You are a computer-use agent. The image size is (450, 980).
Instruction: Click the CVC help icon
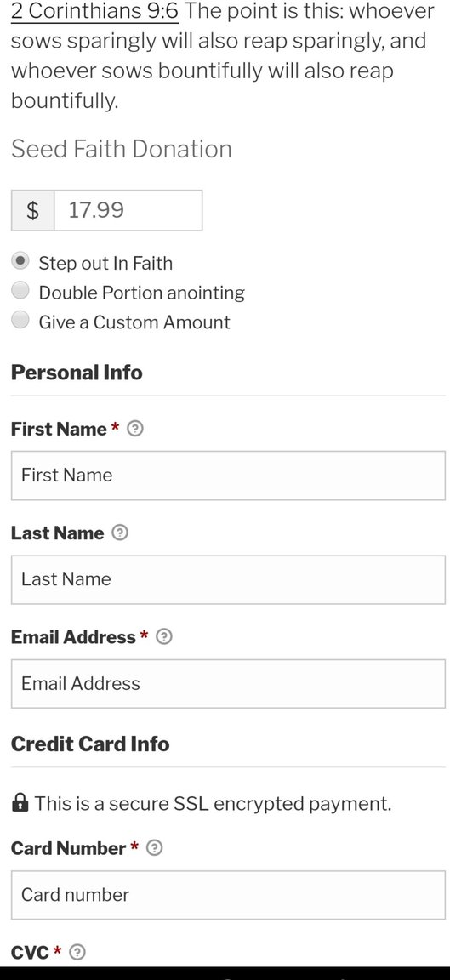pyautogui.click(x=77, y=952)
